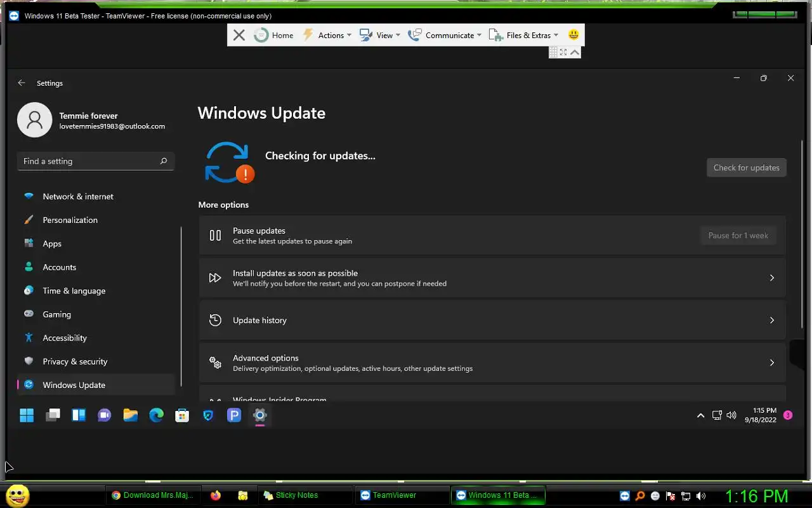Open the remote Windows 11 Start button
Viewport: 812px width, 508px height.
click(27, 415)
